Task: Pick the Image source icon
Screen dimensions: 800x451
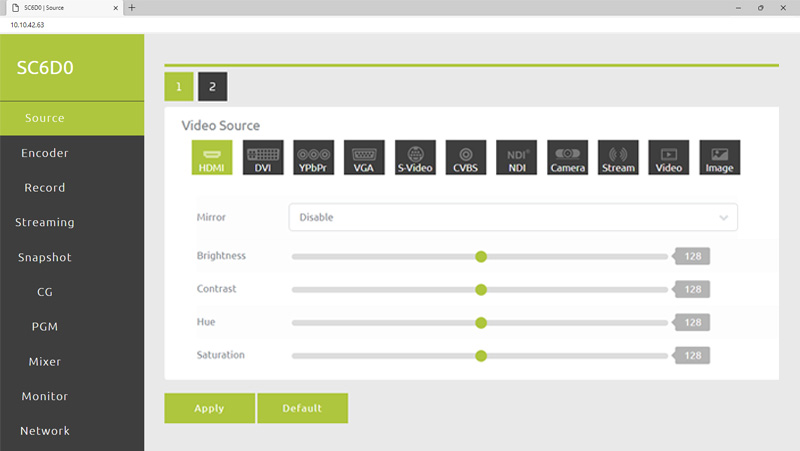Action: [x=719, y=158]
